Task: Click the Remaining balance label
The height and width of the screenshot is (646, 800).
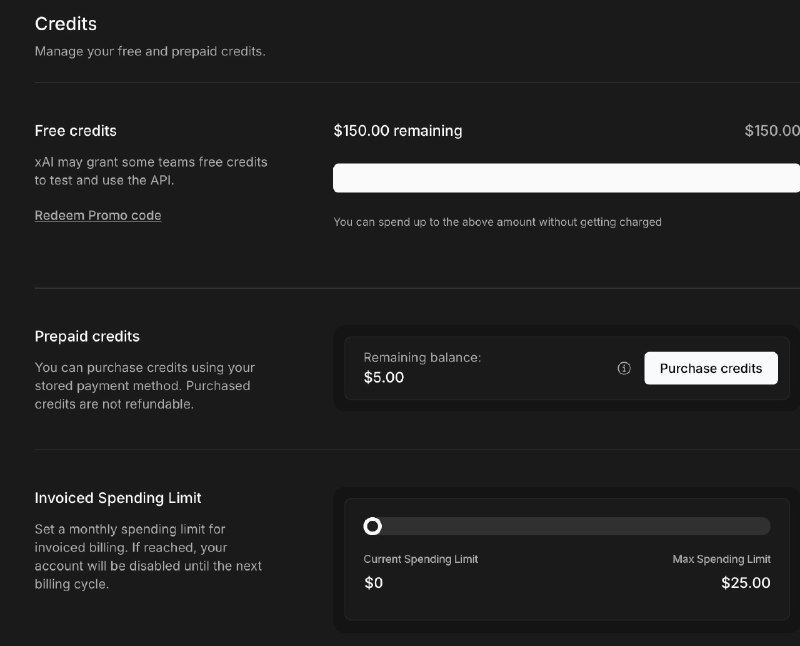Action: coord(422,357)
